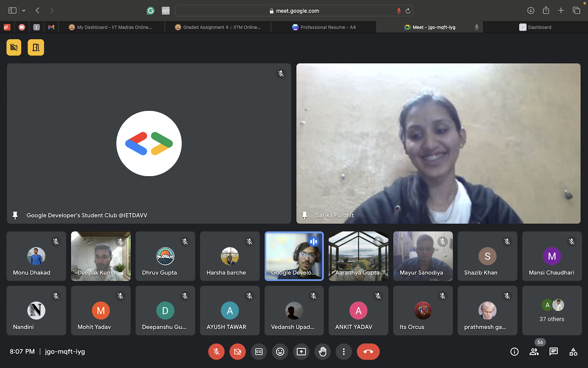Toggle closed captions

pyautogui.click(x=259, y=352)
